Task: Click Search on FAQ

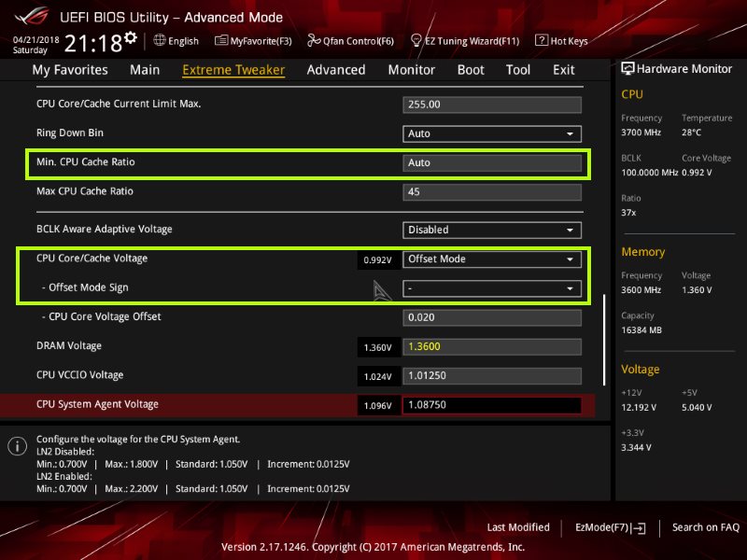Action: click(706, 527)
